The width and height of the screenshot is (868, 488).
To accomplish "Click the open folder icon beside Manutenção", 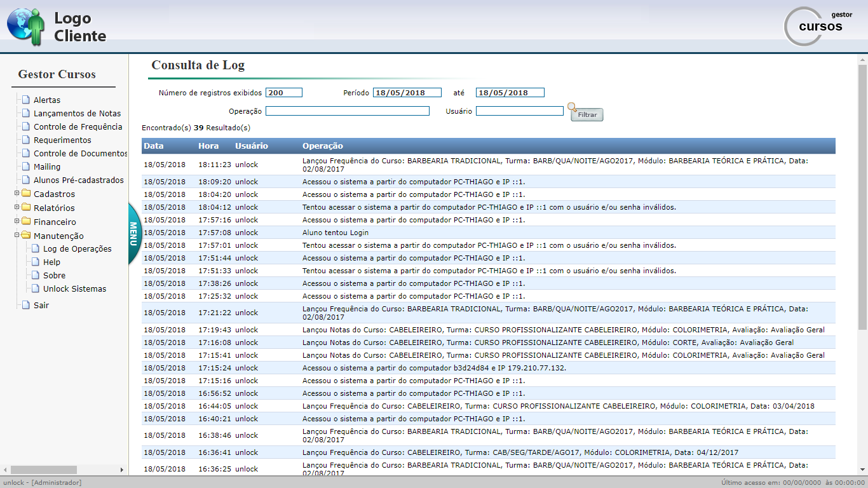I will tap(26, 236).
